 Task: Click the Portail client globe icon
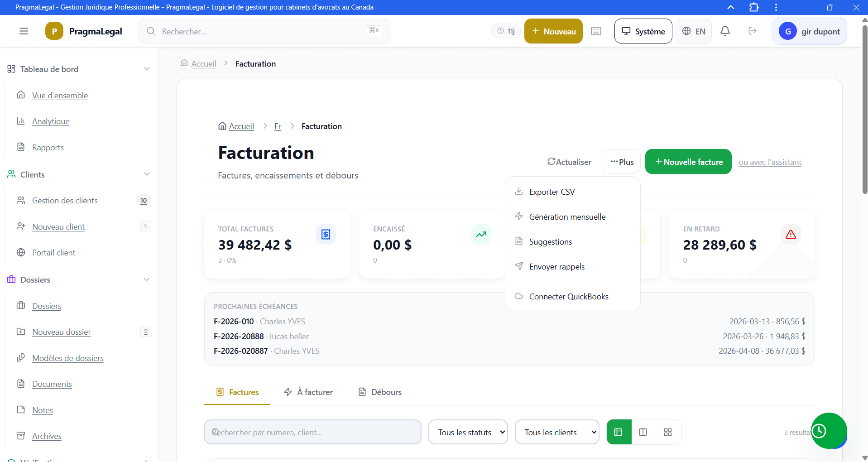(x=21, y=252)
